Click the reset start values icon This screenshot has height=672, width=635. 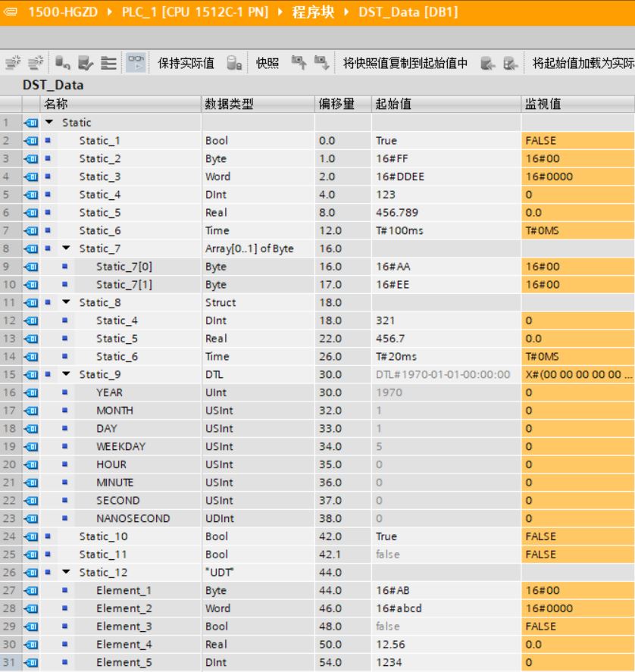click(63, 63)
